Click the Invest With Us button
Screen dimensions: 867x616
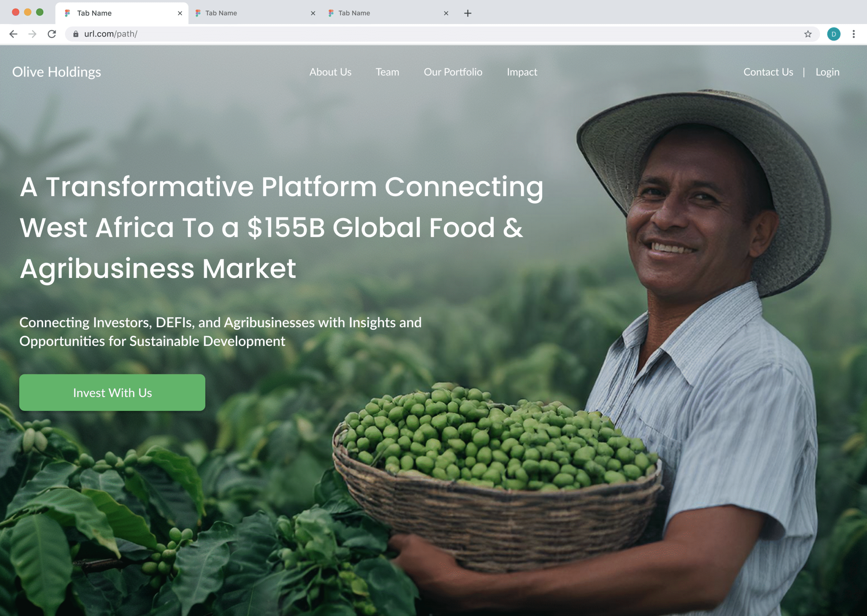(112, 393)
